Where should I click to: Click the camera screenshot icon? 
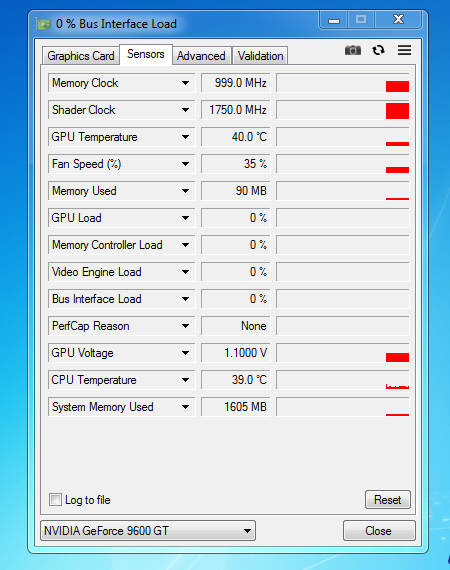click(x=353, y=50)
